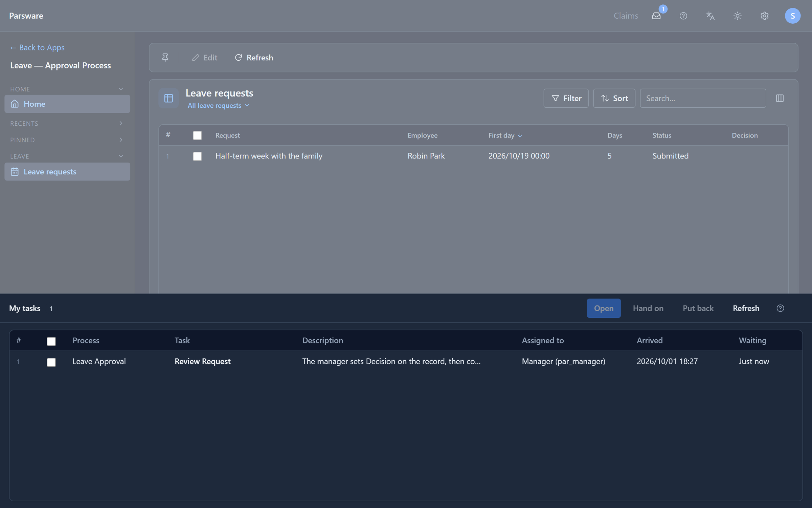This screenshot has width=812, height=508.
Task: Check the Leave Approval task row checkbox
Action: point(51,362)
